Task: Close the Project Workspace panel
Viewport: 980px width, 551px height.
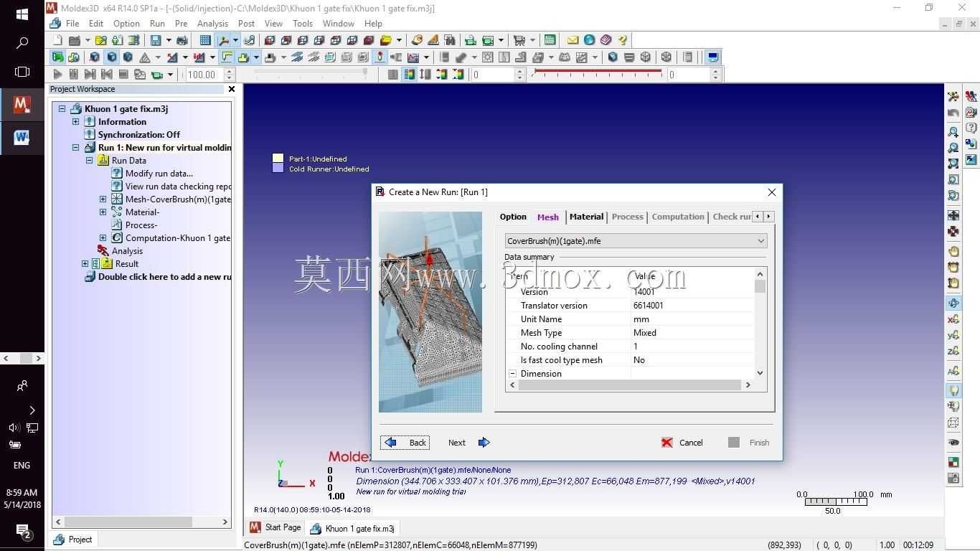Action: (x=232, y=89)
